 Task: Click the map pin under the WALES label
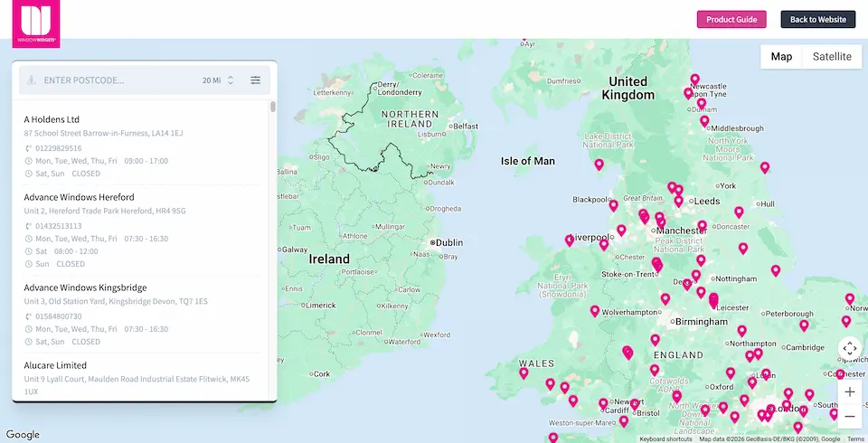(x=524, y=373)
